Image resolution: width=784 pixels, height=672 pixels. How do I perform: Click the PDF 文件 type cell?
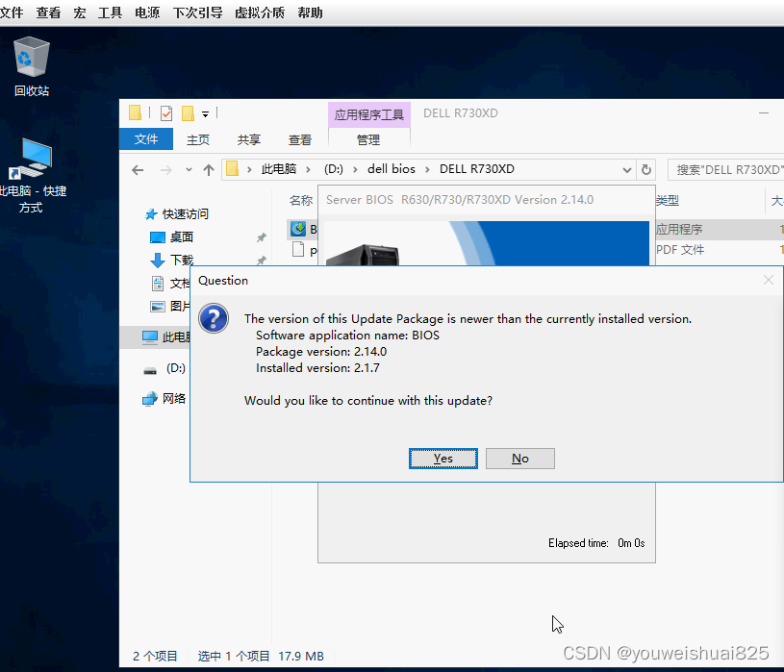pyautogui.click(x=680, y=249)
